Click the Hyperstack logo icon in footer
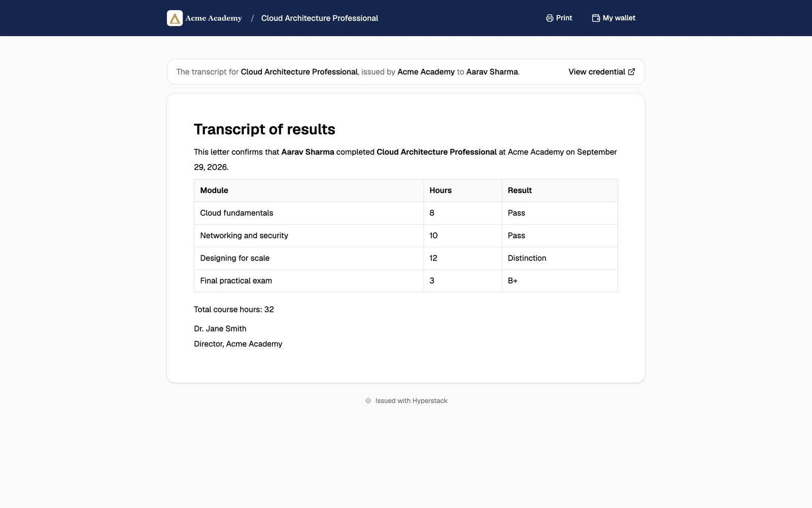Viewport: 812px width, 508px height. (368, 401)
